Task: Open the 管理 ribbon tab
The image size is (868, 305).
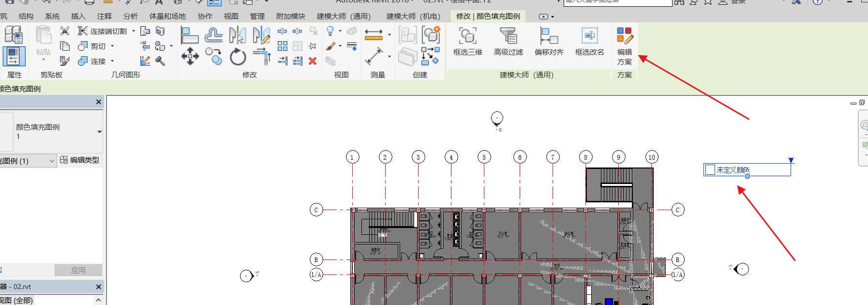Action: (257, 16)
